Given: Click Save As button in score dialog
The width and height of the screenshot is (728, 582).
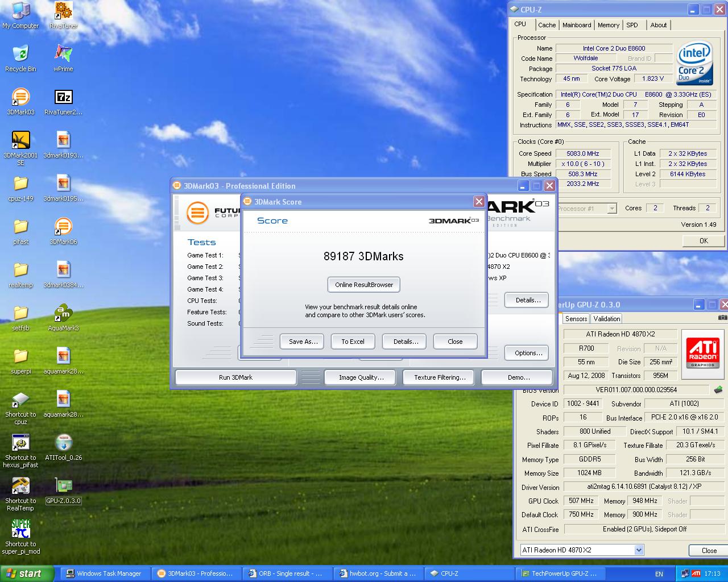Looking at the screenshot, I should [303, 342].
